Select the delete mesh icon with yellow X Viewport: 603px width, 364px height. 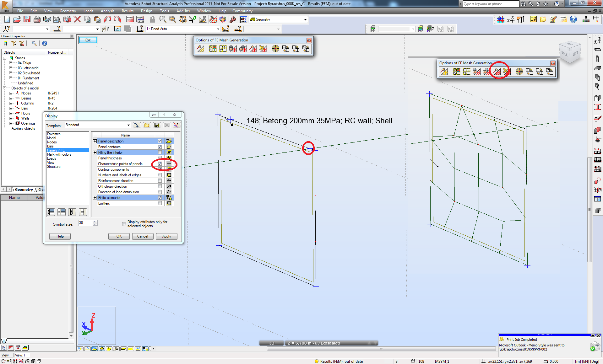click(x=263, y=49)
